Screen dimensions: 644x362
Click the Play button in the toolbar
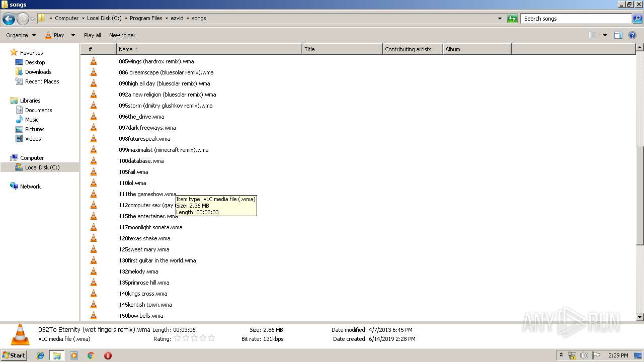[54, 35]
